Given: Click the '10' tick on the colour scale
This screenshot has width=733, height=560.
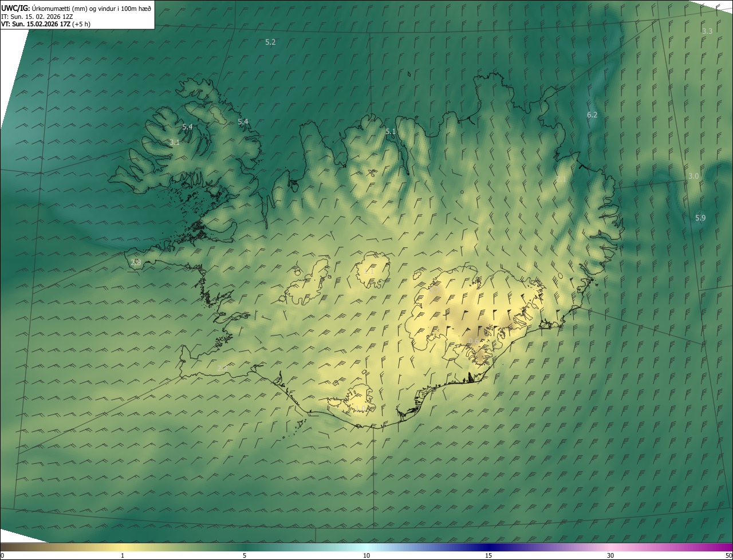Looking at the screenshot, I should [366, 555].
